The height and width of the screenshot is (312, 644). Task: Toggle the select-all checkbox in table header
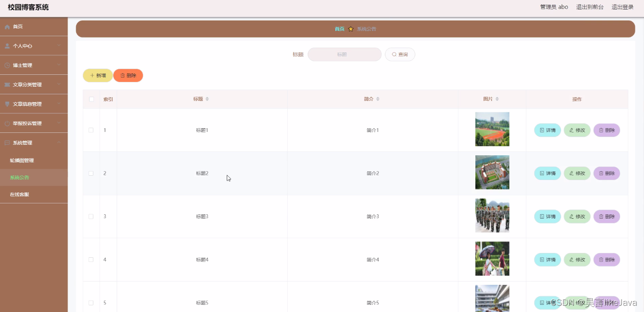click(x=91, y=99)
